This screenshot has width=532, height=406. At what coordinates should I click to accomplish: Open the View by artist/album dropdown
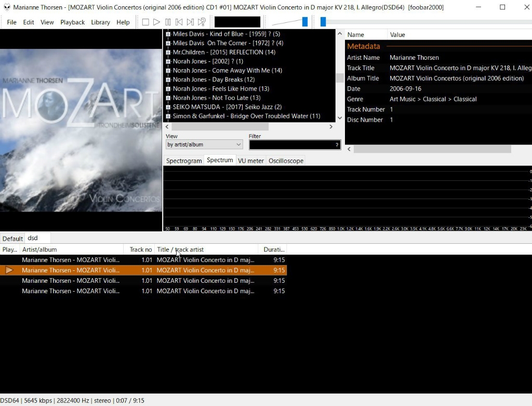(204, 145)
